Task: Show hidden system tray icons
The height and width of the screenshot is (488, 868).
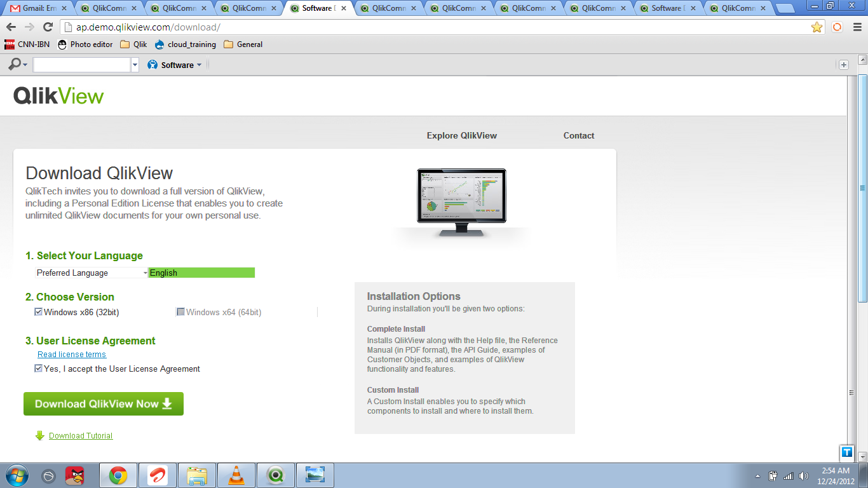Action: (x=757, y=476)
